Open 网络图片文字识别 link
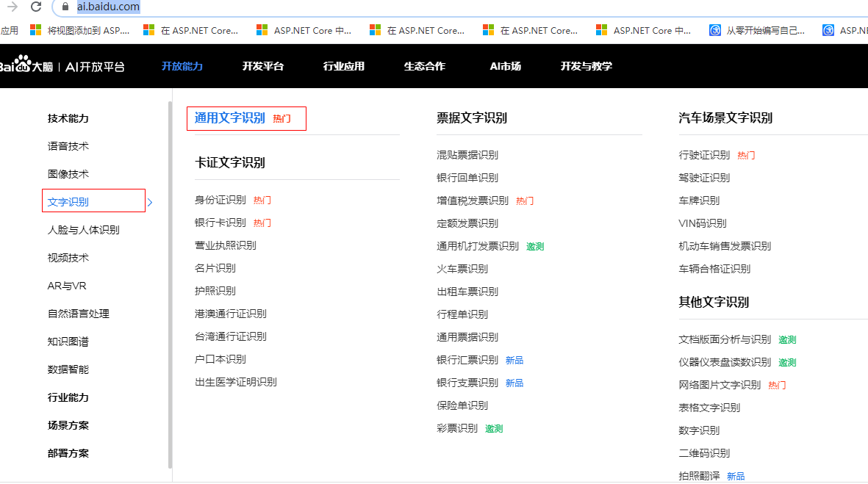 click(x=720, y=384)
